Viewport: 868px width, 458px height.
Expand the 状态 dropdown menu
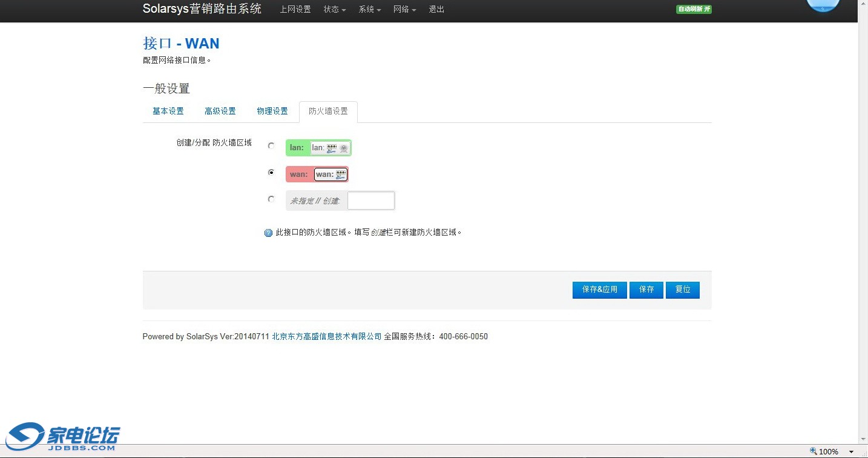(335, 10)
